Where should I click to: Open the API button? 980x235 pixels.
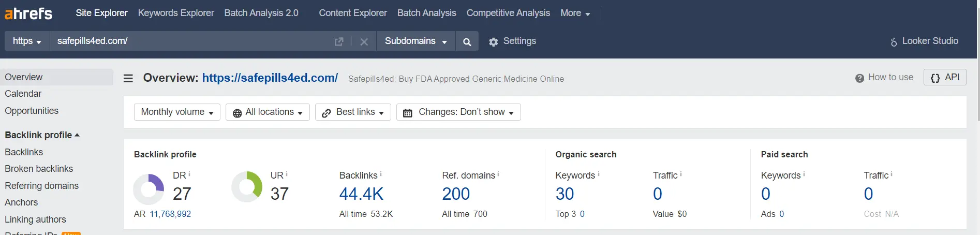[x=945, y=77]
